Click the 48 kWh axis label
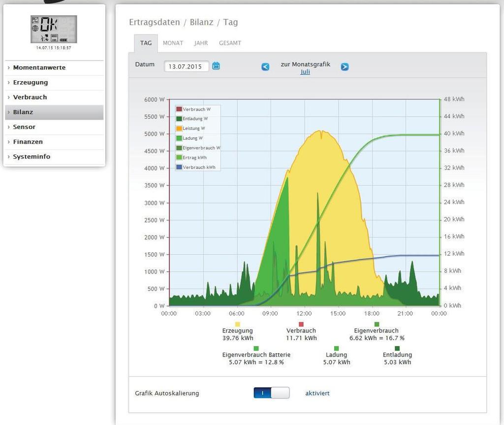The height and width of the screenshot is (425, 504). [x=454, y=99]
